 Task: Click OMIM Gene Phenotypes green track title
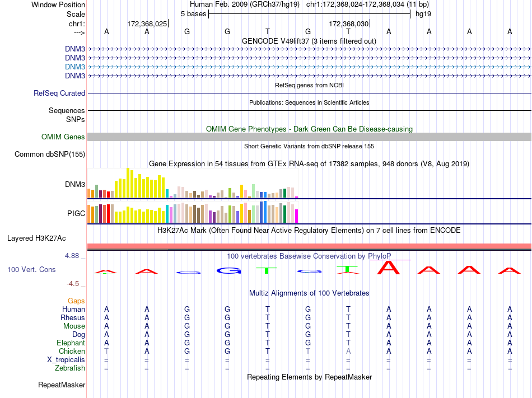coord(309,129)
